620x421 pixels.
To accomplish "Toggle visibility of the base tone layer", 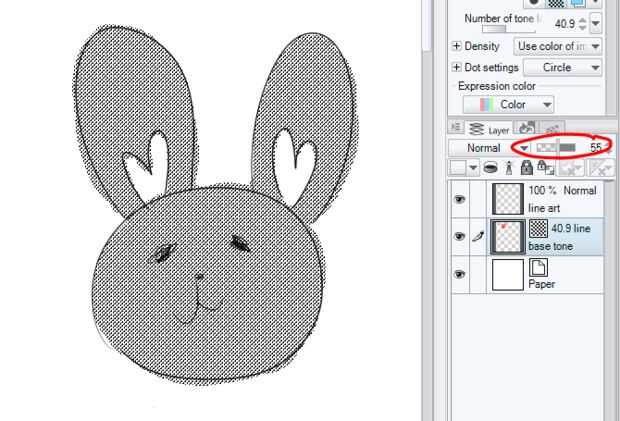I will pos(460,237).
